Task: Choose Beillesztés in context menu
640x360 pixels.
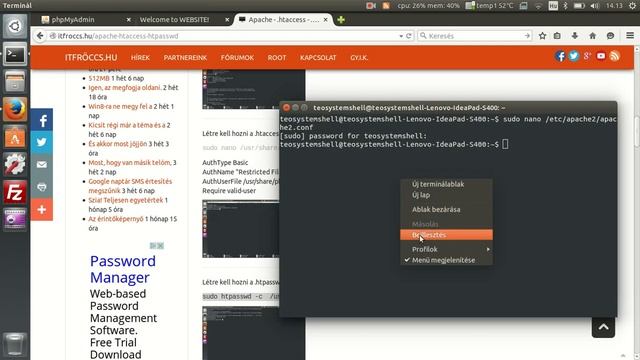Action: 447,235
